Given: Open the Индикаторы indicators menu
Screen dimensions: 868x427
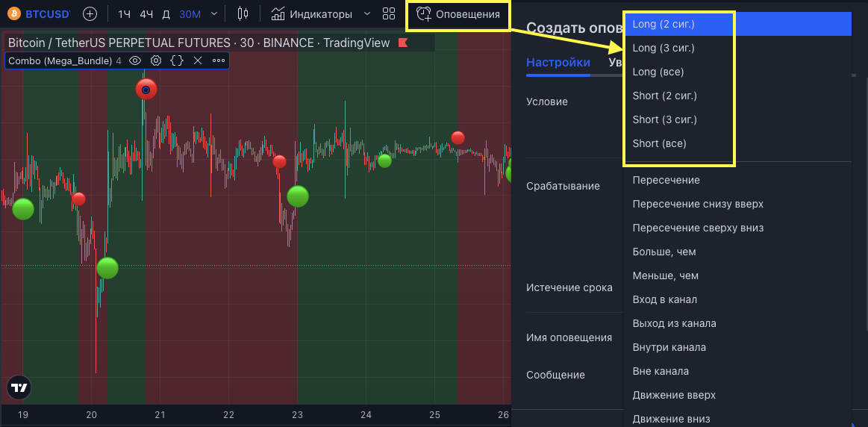Looking at the screenshot, I should point(312,14).
